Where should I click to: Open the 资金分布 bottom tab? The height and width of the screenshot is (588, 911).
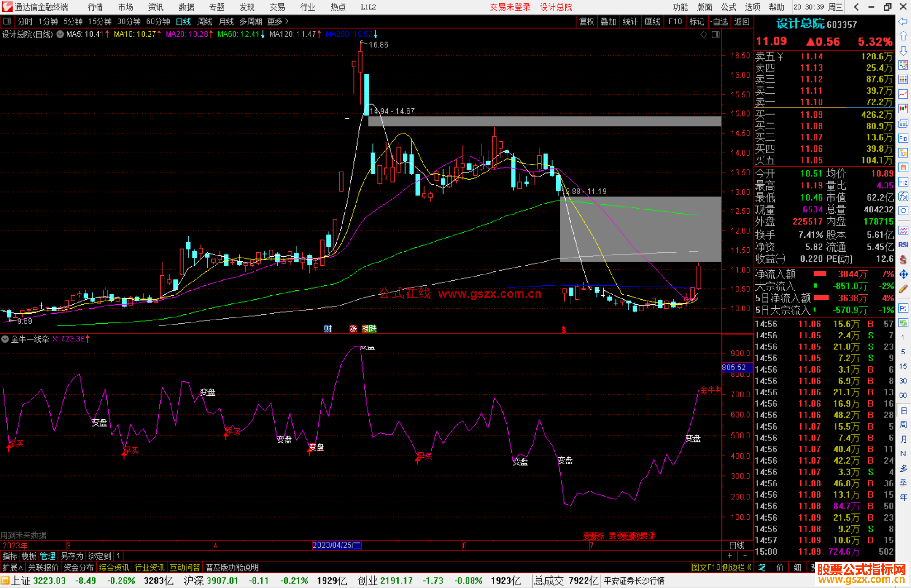[78, 567]
